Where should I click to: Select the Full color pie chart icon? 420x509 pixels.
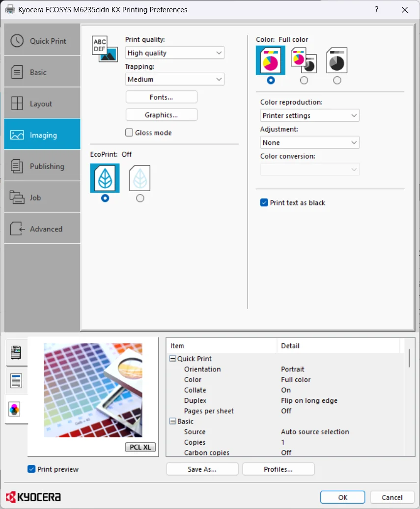[x=270, y=60]
